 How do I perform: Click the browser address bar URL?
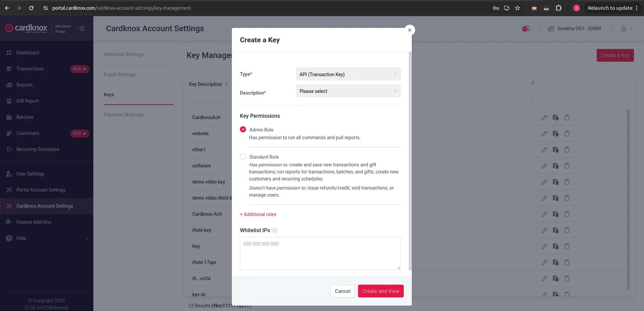tap(121, 8)
